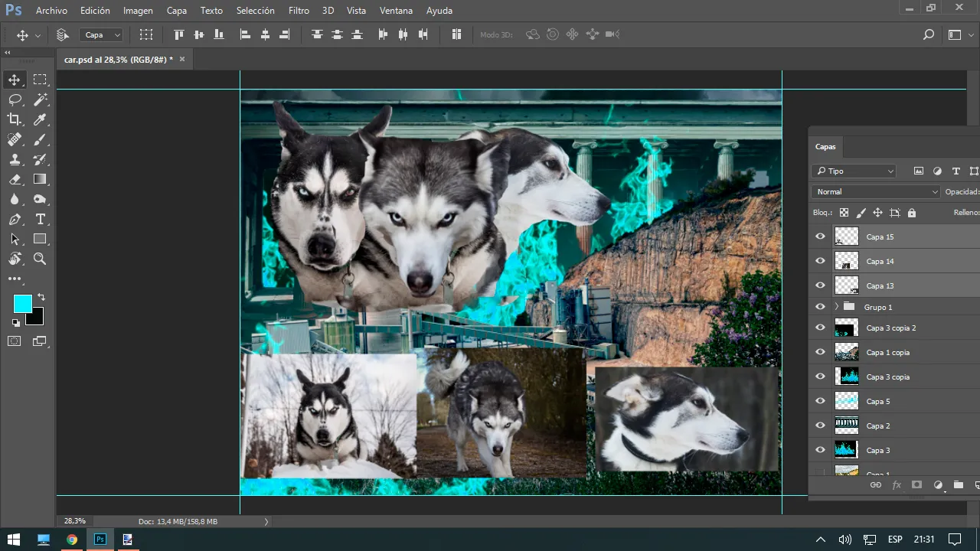Add a layer style with fx icon
The image size is (980, 551).
tap(897, 485)
